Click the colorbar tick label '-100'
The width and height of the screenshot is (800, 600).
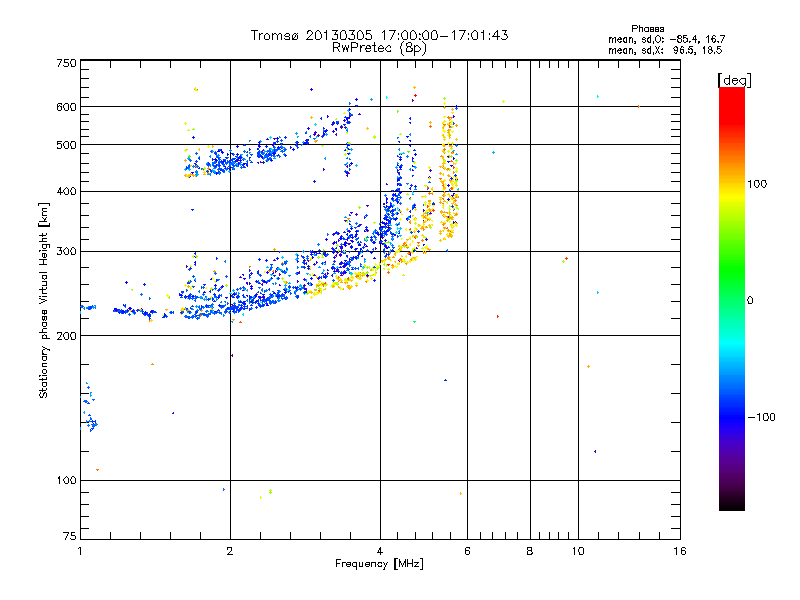[761, 417]
